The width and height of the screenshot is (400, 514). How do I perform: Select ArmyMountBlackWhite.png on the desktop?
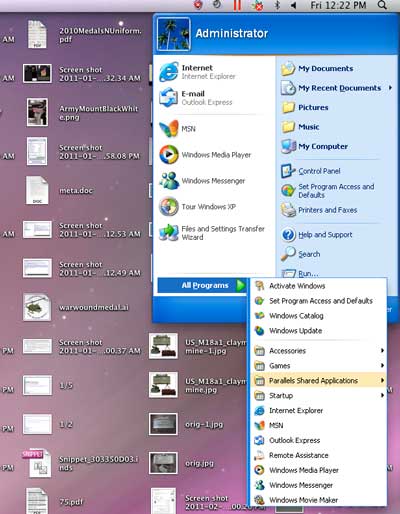tap(37, 112)
